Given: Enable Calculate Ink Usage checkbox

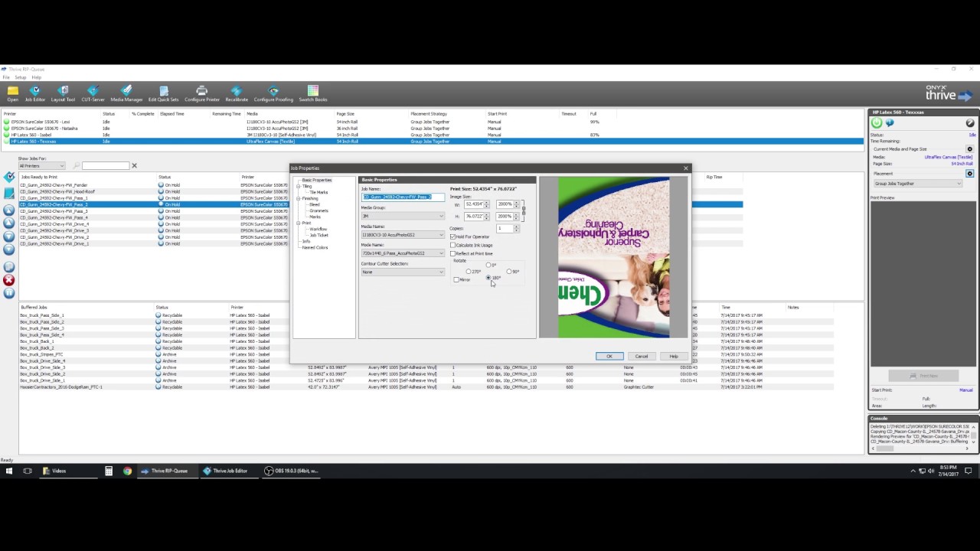Looking at the screenshot, I should click(x=453, y=245).
